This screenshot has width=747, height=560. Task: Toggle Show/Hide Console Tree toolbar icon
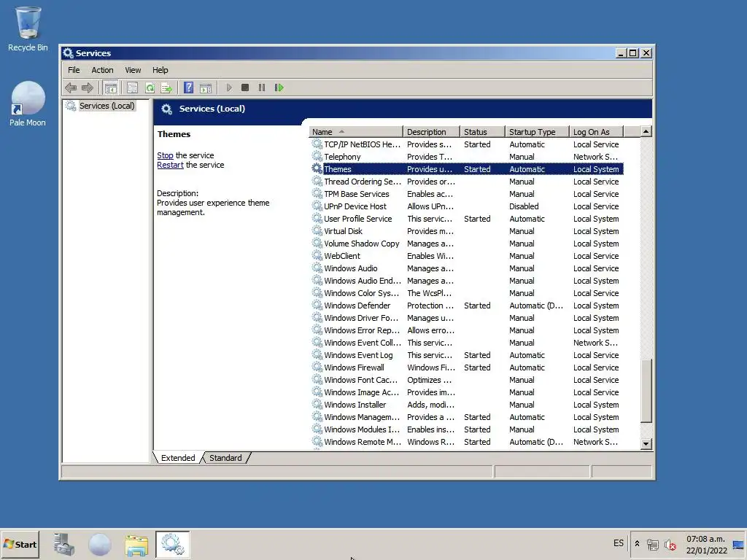[111, 87]
